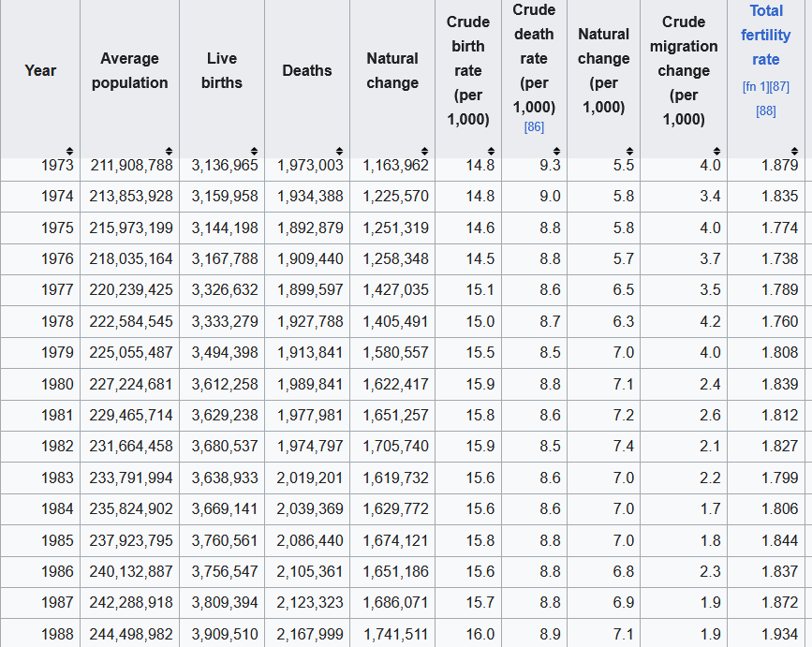Sort by Crude death rate arrows
This screenshot has height=647, width=812.
pyautogui.click(x=556, y=151)
